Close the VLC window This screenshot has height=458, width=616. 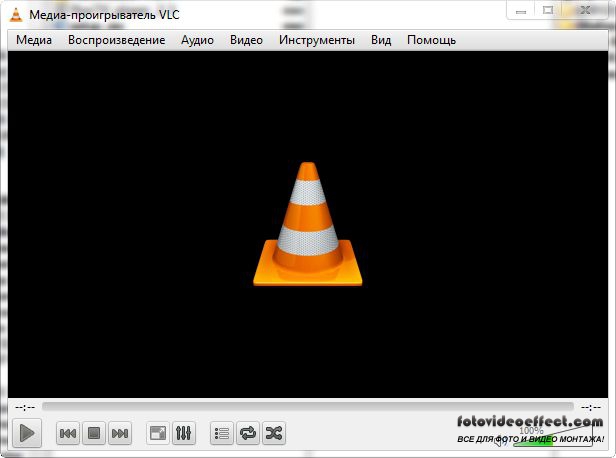click(x=585, y=11)
